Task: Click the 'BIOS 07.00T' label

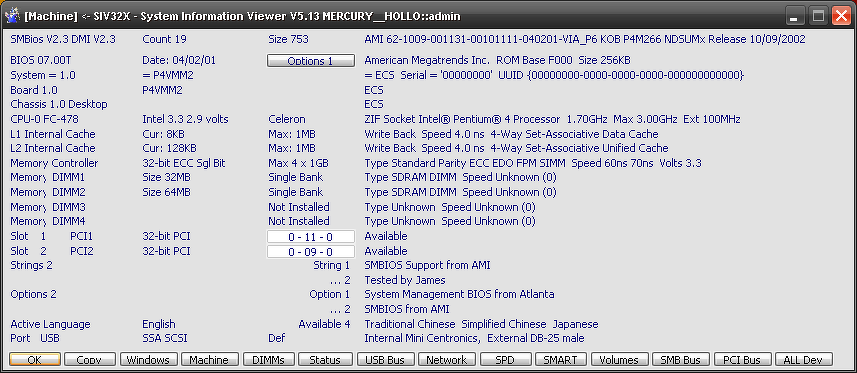Action: 40,60
